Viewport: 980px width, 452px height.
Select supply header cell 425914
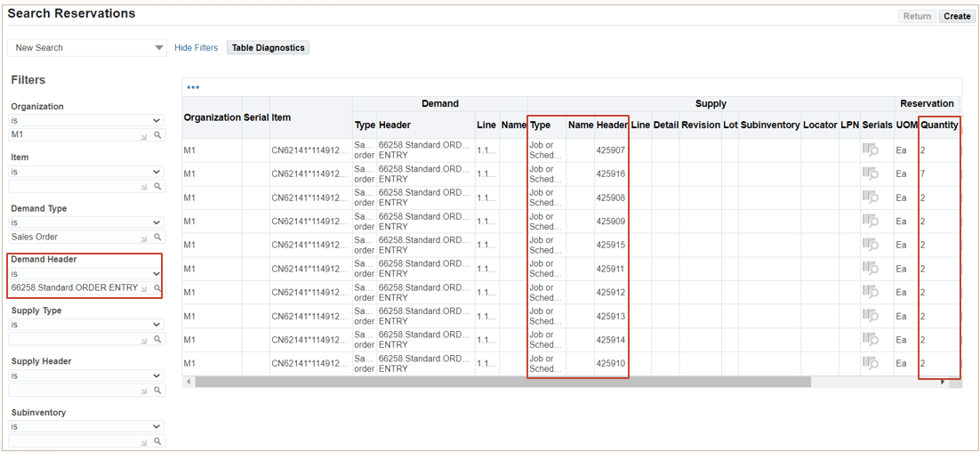[x=611, y=340]
